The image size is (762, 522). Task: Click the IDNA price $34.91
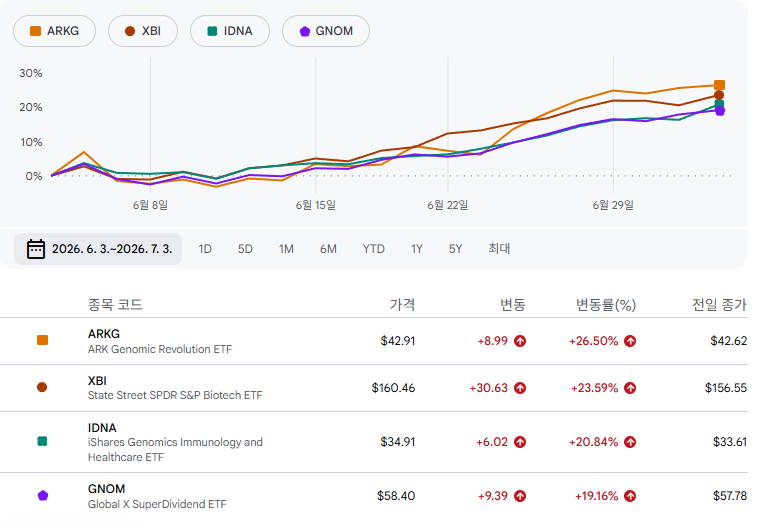398,442
